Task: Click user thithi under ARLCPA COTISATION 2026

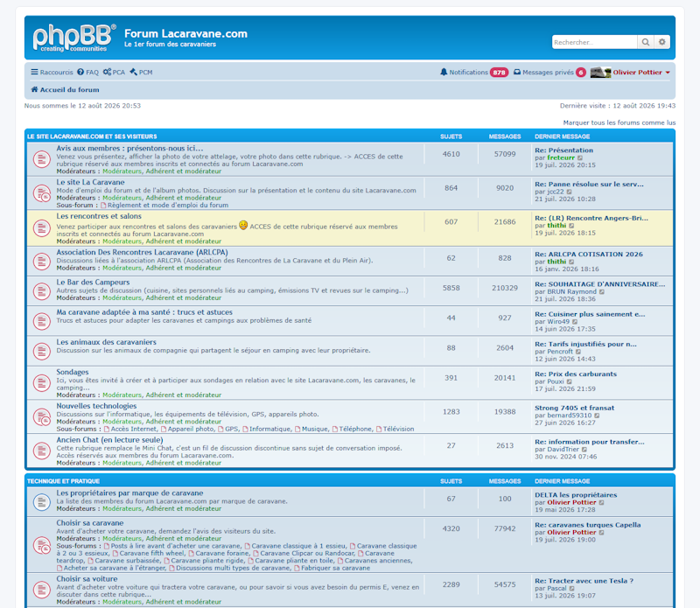Action: point(556,262)
